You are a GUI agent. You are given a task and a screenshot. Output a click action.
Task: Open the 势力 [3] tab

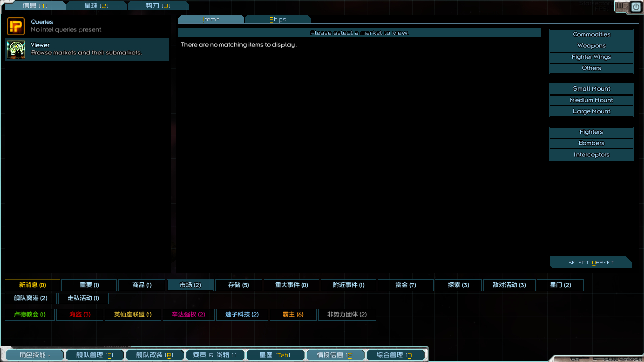point(158,6)
